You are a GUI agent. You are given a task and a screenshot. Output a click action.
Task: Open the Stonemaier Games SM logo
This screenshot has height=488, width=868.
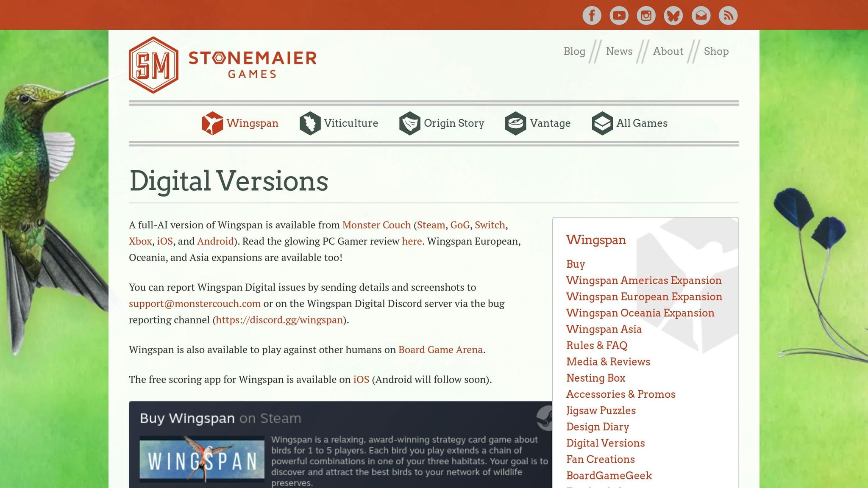pos(153,62)
